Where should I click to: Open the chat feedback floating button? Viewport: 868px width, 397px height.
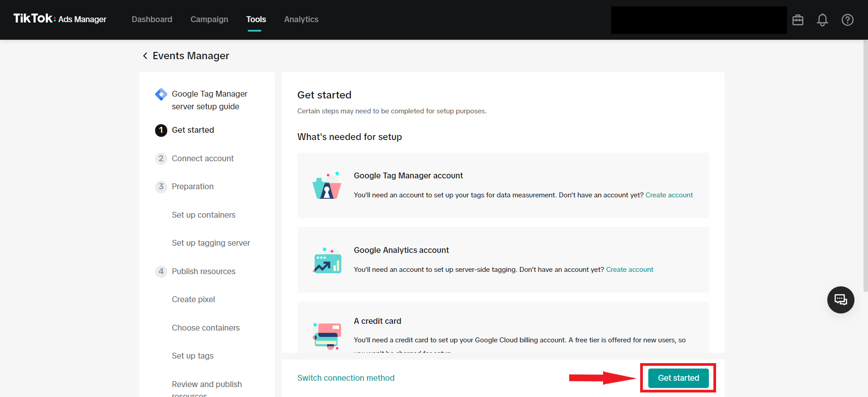840,299
